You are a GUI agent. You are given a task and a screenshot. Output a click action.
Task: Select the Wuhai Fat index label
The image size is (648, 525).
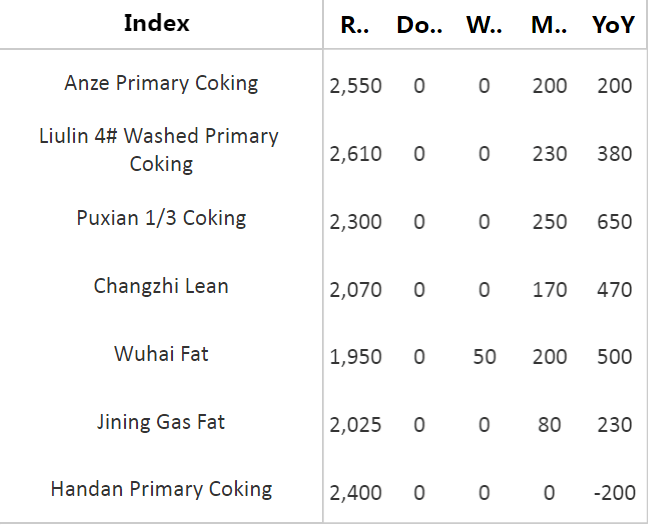161,354
